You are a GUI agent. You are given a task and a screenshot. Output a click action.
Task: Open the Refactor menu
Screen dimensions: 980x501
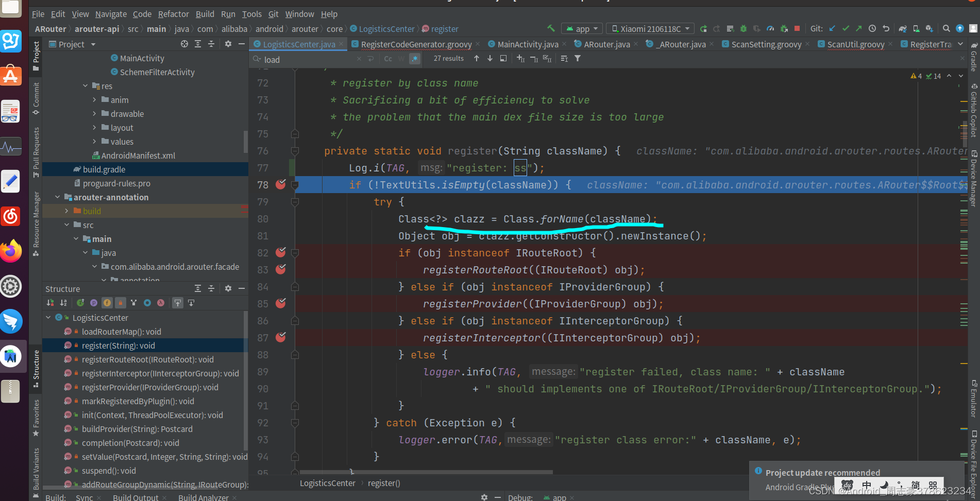[173, 14]
